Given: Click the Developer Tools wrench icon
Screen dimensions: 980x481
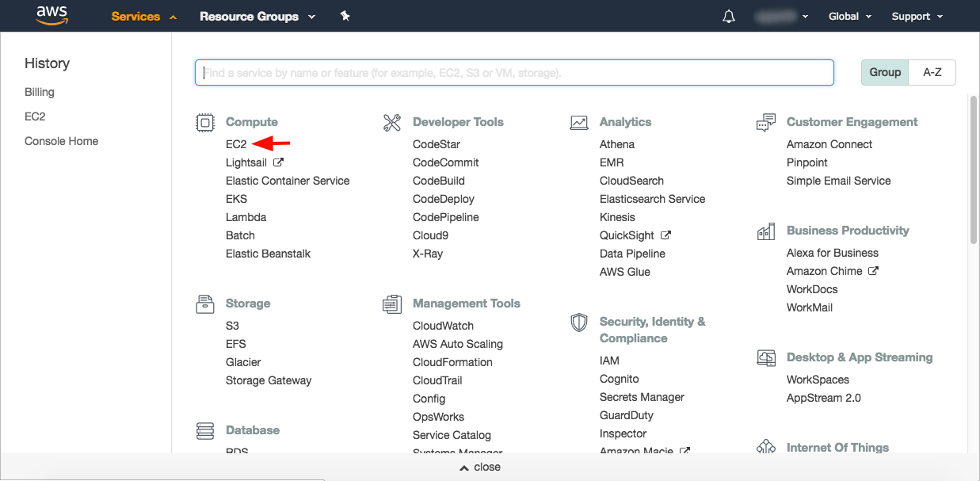Looking at the screenshot, I should [392, 122].
